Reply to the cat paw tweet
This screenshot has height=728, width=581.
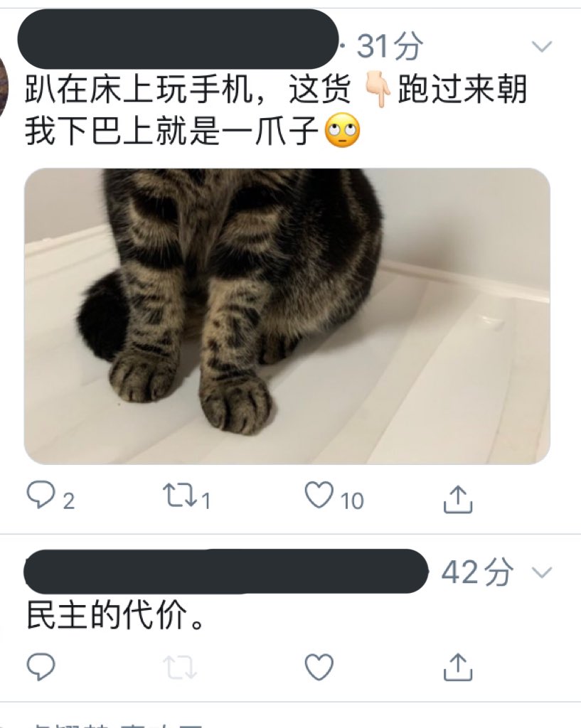[x=41, y=496]
